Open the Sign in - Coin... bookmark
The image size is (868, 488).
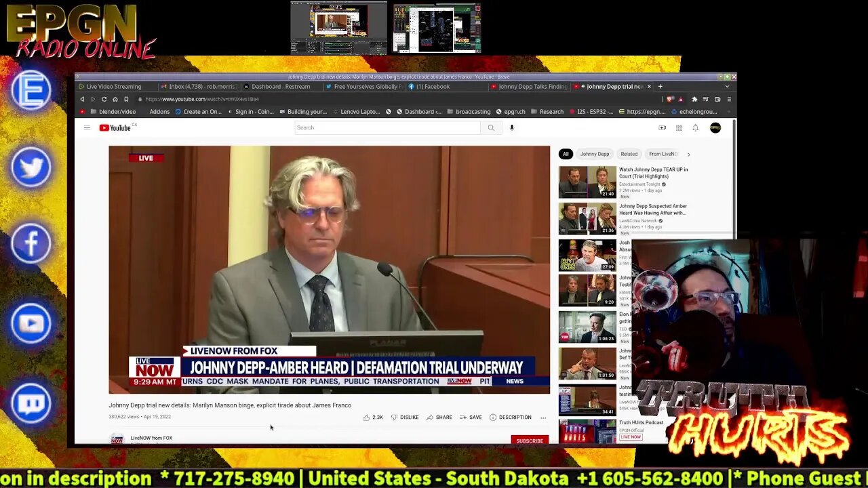point(250,112)
